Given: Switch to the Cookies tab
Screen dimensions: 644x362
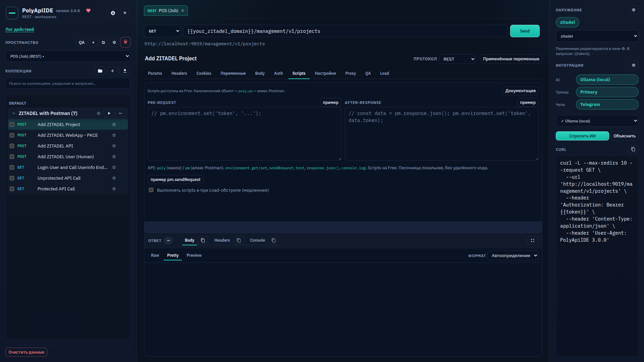Looking at the screenshot, I should click(204, 73).
